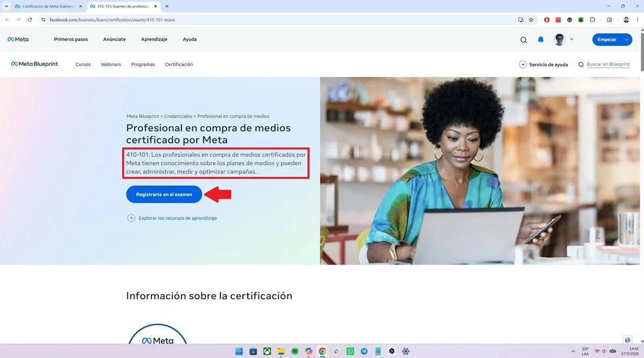This screenshot has height=358, width=644.
Task: Open the red Opera-style extension icon
Action: [x=547, y=19]
